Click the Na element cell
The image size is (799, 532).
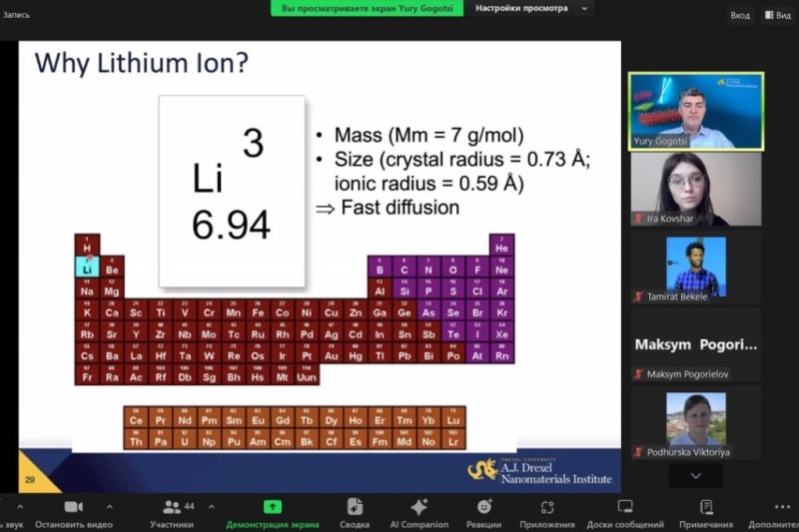click(87, 288)
